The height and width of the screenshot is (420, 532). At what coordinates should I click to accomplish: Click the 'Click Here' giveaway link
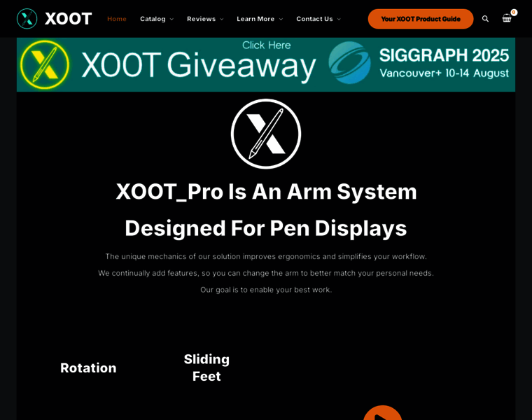pos(266,45)
